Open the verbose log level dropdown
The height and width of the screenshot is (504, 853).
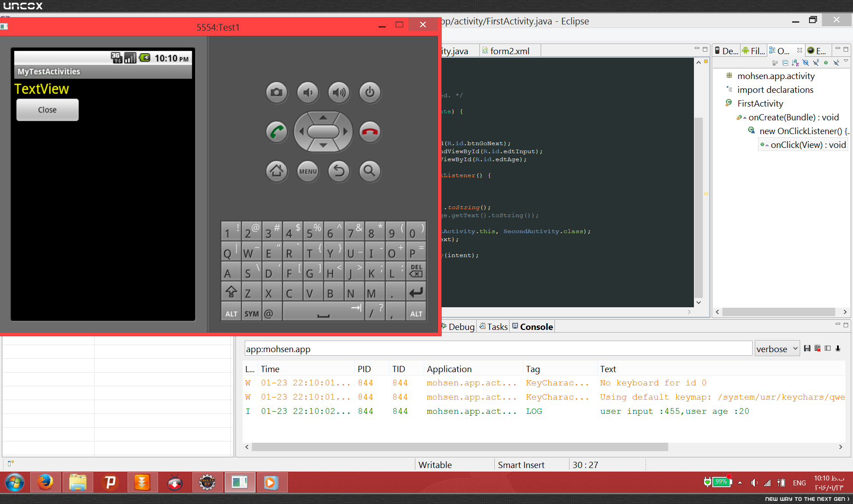click(777, 349)
